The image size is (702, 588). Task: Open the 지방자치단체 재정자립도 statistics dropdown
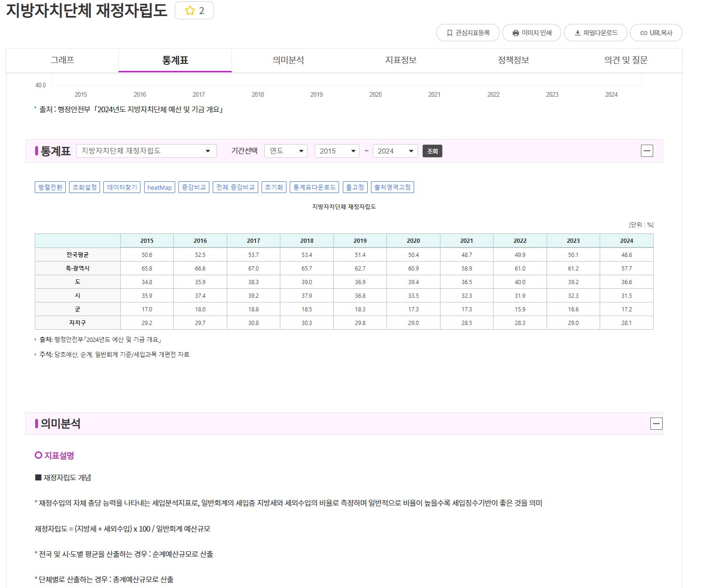[x=147, y=151]
